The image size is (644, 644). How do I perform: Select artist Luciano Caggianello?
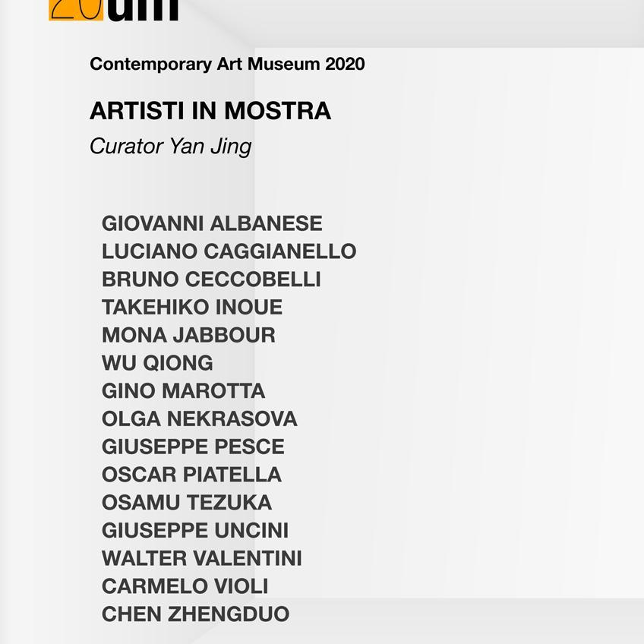(x=229, y=251)
